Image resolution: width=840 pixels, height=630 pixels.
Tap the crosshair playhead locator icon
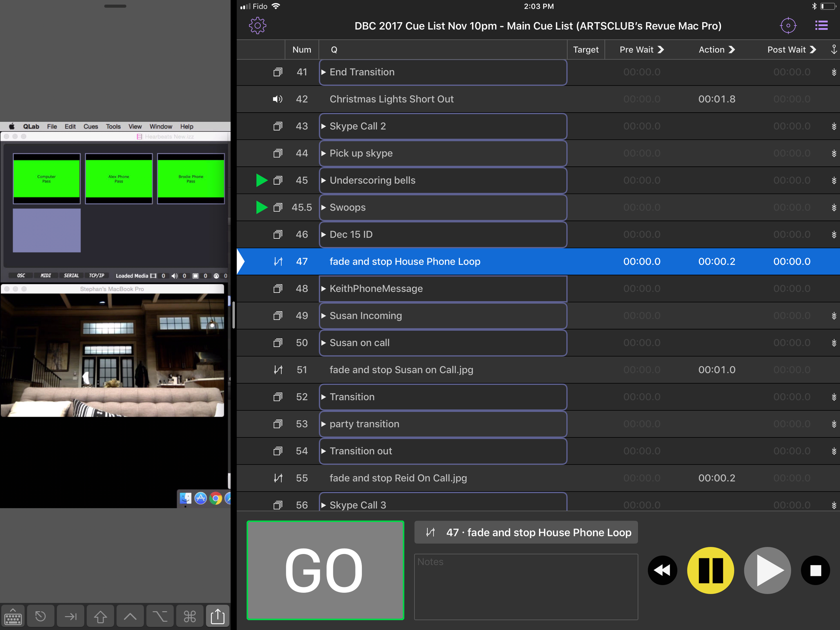[788, 26]
